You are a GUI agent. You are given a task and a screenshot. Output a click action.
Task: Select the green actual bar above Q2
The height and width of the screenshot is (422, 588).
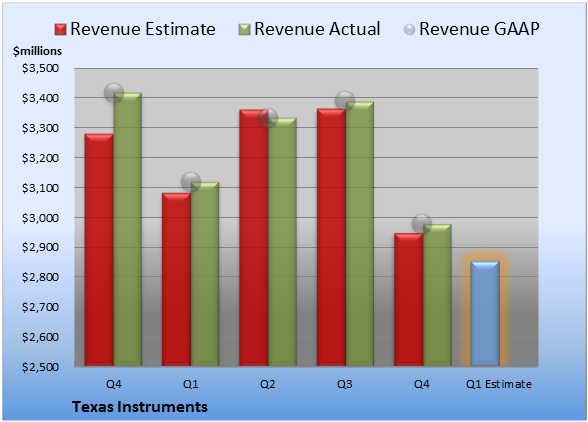(x=282, y=242)
